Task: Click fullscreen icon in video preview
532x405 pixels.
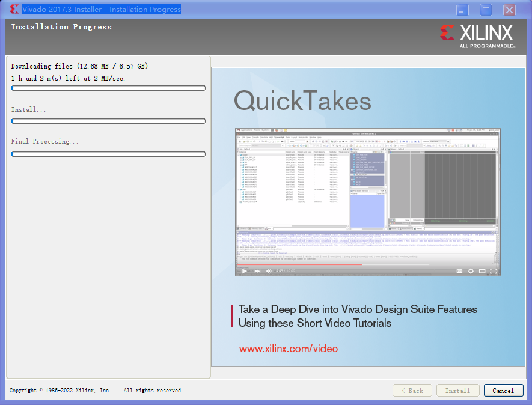Action: [x=494, y=271]
